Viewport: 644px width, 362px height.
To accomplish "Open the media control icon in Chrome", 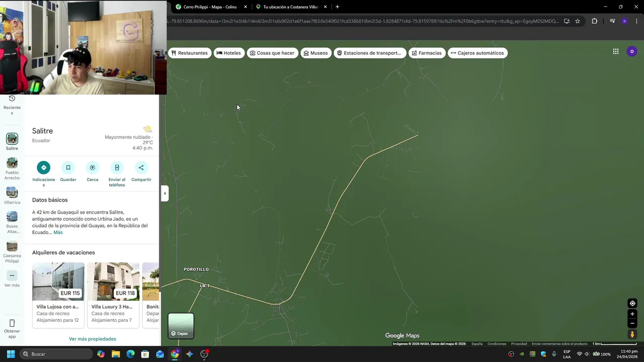I will point(612,21).
